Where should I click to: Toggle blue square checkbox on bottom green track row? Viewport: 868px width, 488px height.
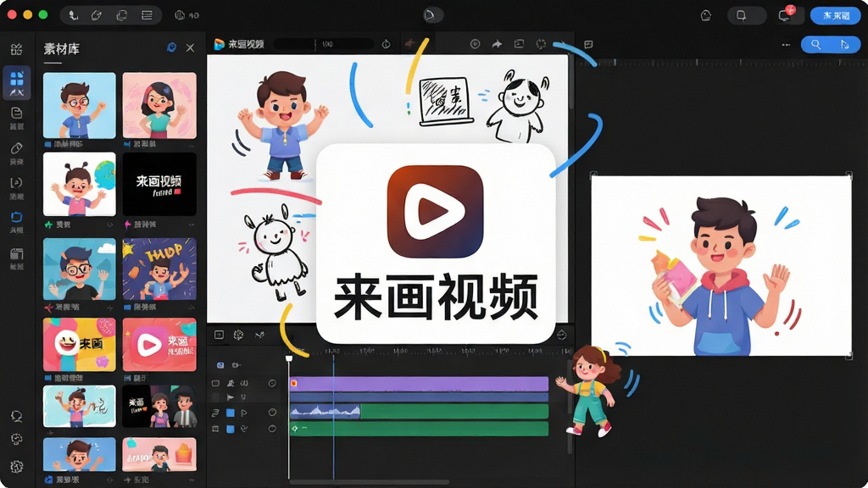pos(231,429)
